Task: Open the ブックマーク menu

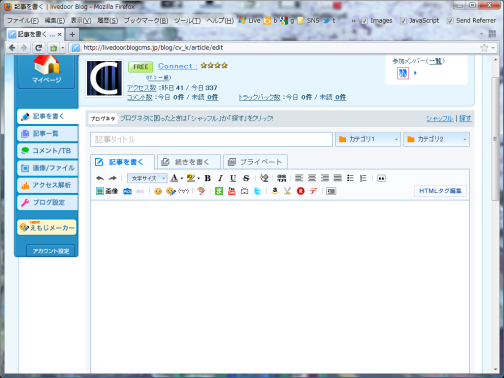Action: 146,21
